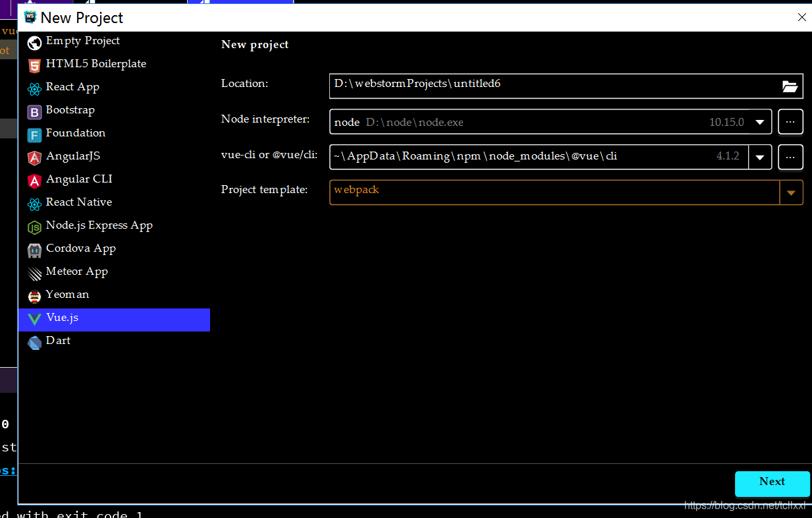
Task: Click the Next button
Action: 772,483
